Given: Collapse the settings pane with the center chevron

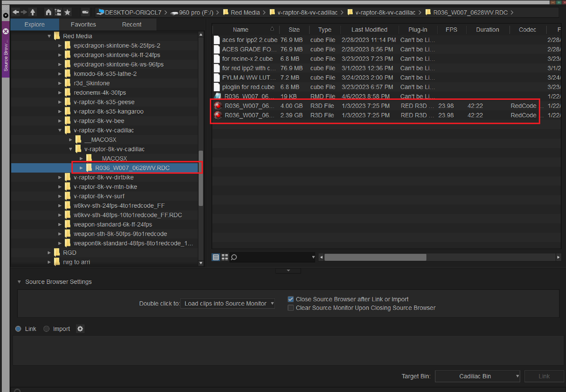Looking at the screenshot, I should (288, 270).
